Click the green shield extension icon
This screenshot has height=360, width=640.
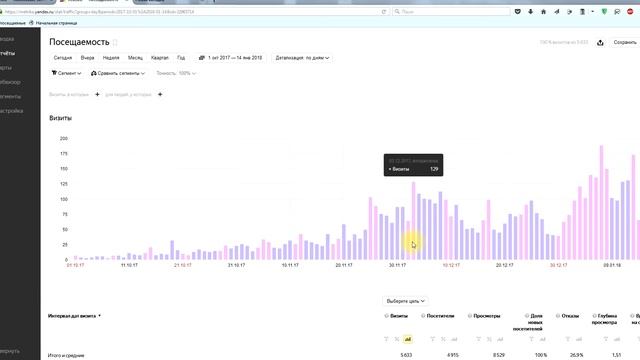(604, 12)
